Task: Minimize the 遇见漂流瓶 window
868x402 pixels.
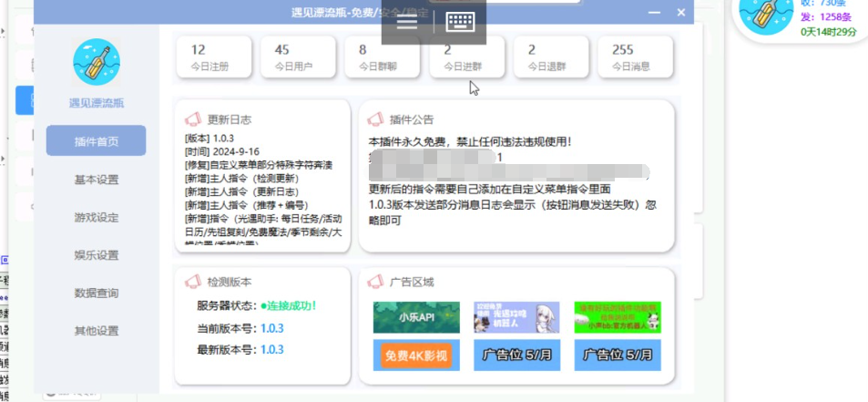Action: [654, 12]
